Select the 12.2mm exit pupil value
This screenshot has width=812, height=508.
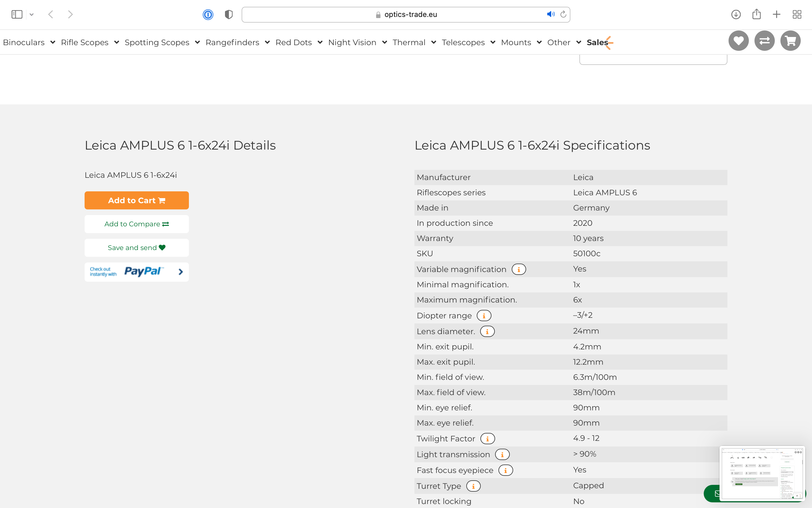pos(588,362)
